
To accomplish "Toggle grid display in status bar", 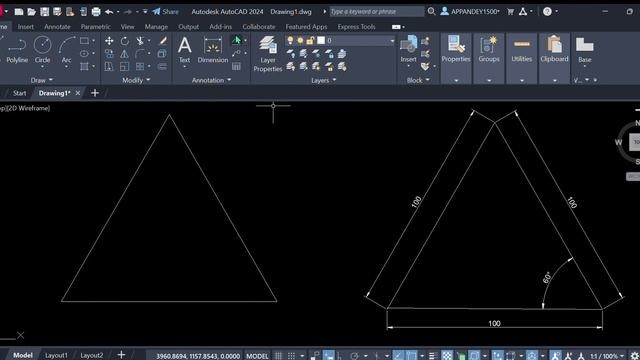I will click(x=278, y=356).
